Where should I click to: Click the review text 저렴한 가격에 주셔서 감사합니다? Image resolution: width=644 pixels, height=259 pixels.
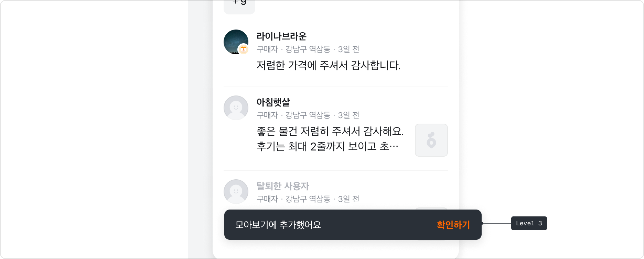[x=328, y=65]
